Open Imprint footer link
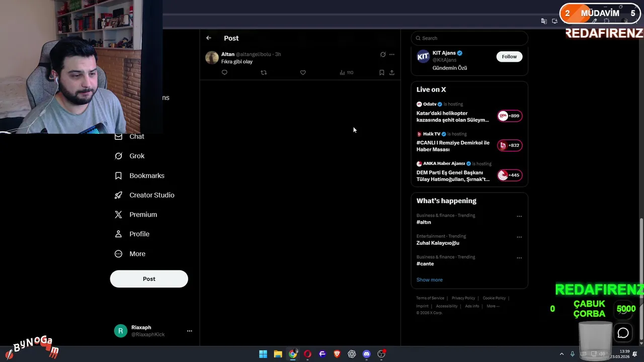The height and width of the screenshot is (362, 644). [x=422, y=306]
